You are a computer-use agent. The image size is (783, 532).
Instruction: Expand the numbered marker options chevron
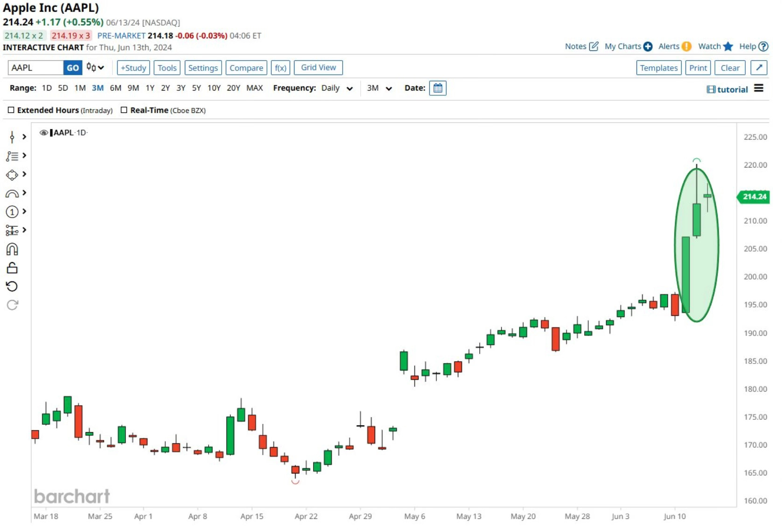click(24, 211)
